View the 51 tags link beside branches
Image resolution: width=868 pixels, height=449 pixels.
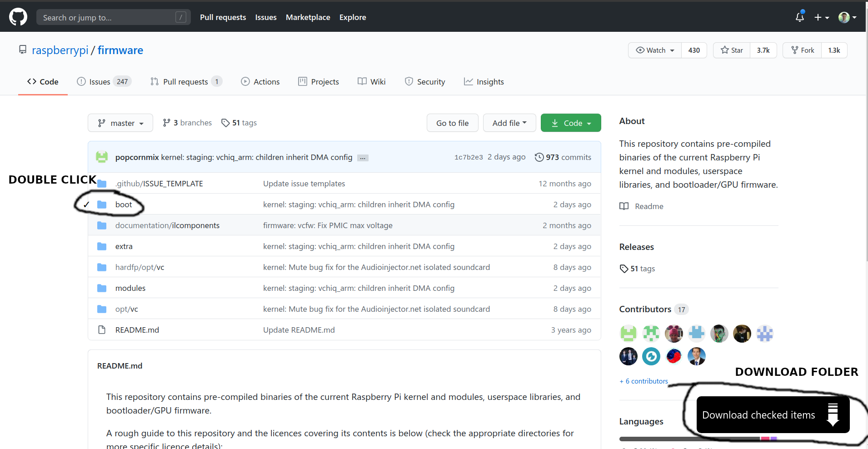click(239, 123)
